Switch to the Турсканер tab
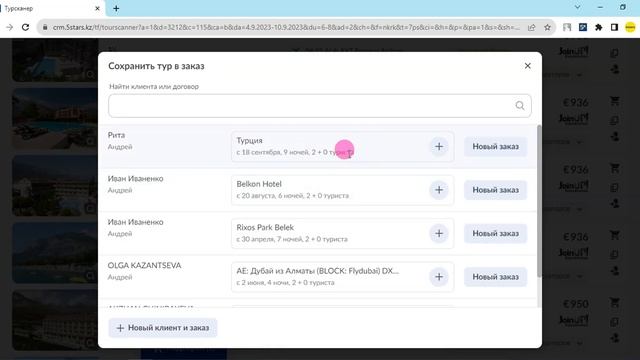 tap(49, 8)
